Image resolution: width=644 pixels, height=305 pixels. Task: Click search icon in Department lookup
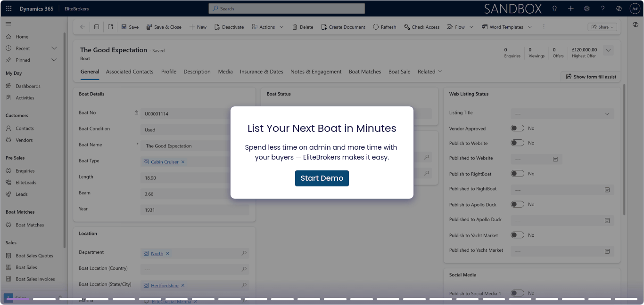pos(244,253)
